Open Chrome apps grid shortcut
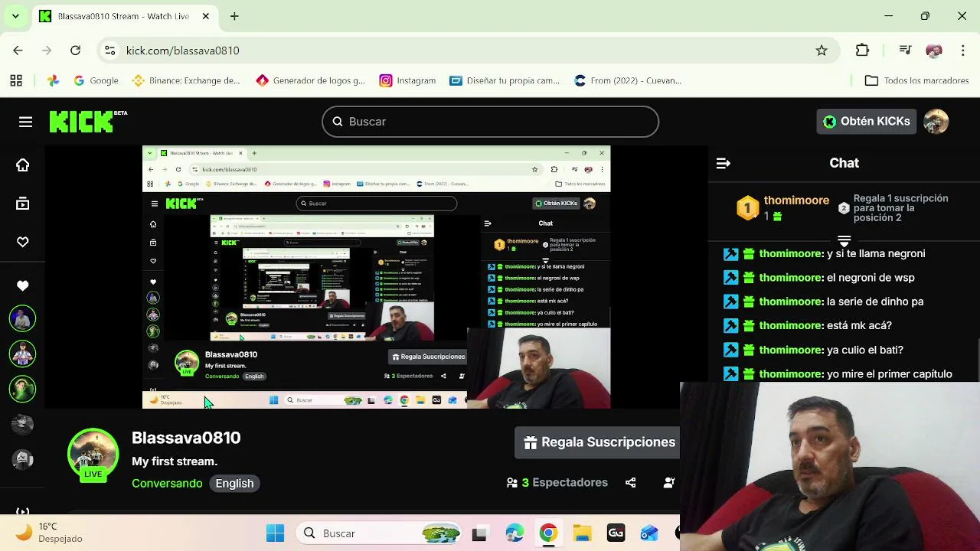The height and width of the screenshot is (551, 980). tap(16, 80)
